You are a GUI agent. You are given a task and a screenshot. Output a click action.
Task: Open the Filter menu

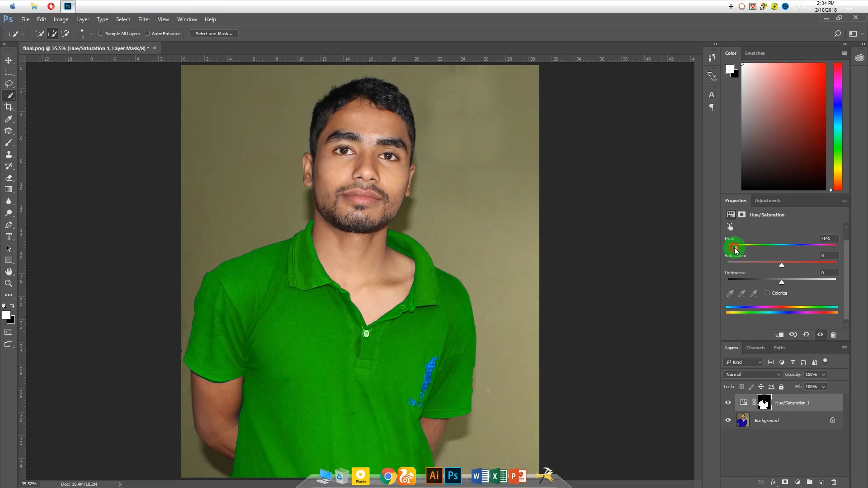144,19
